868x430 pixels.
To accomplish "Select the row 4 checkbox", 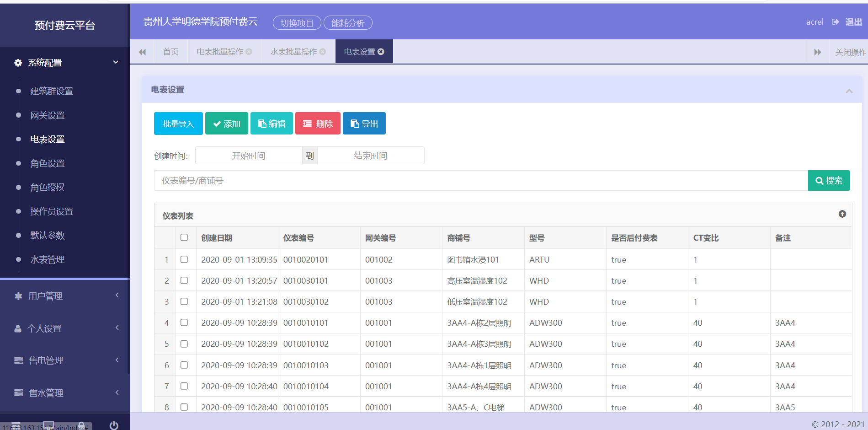I will tap(184, 322).
